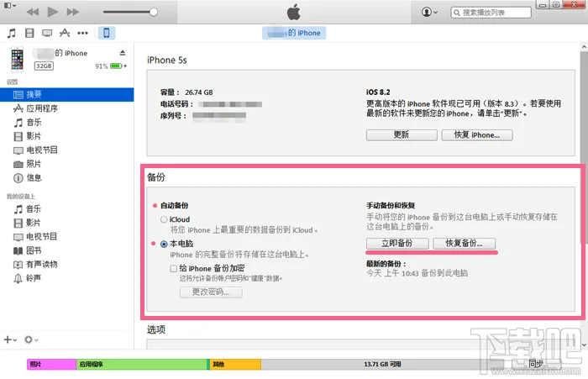Select the iCloud backup radio button

pyautogui.click(x=164, y=219)
